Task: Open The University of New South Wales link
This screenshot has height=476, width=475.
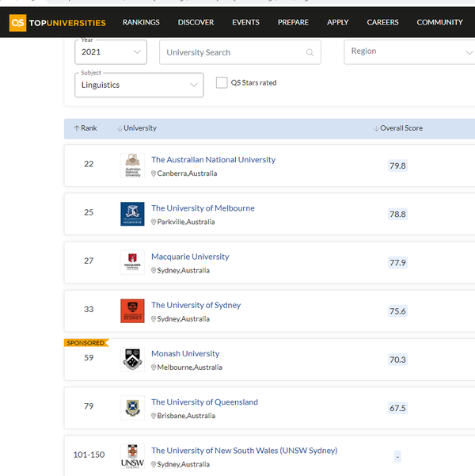Action: [245, 451]
